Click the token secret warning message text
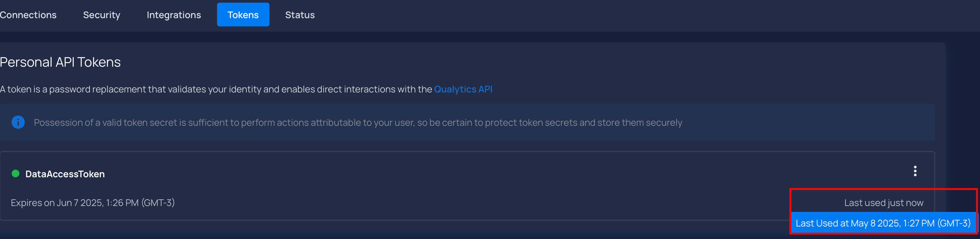The width and height of the screenshot is (980, 239). (358, 123)
